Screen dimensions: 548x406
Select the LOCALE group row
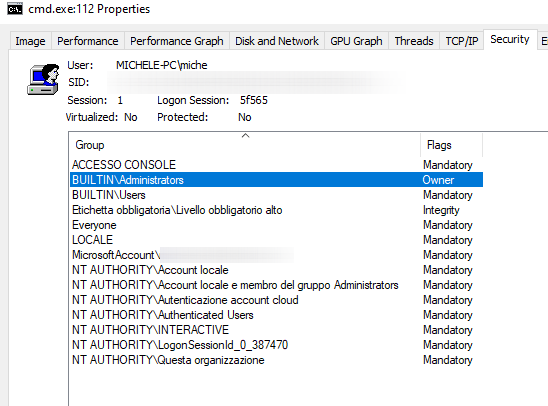point(276,240)
